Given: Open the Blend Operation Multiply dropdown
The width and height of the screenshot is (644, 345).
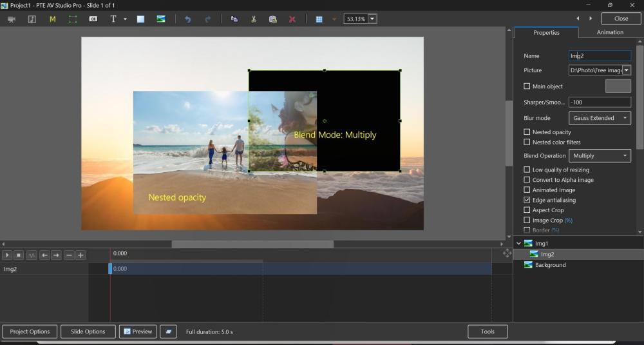Looking at the screenshot, I should pos(600,156).
